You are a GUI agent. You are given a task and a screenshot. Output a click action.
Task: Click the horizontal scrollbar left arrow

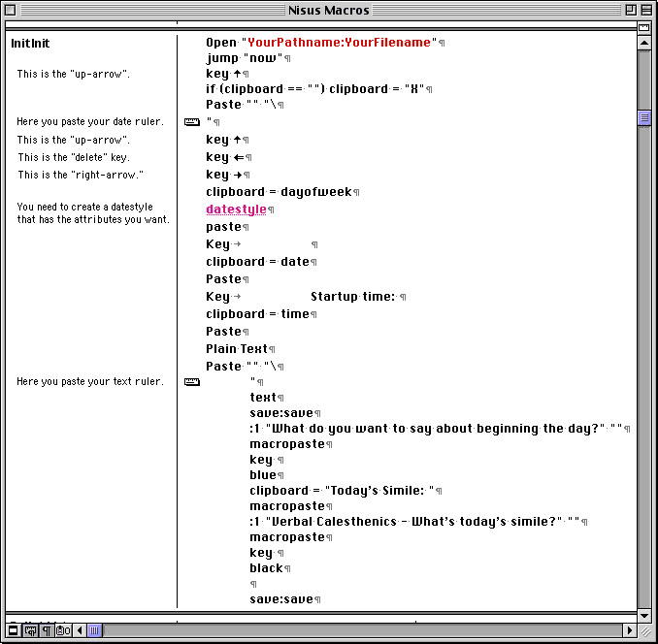click(79, 630)
